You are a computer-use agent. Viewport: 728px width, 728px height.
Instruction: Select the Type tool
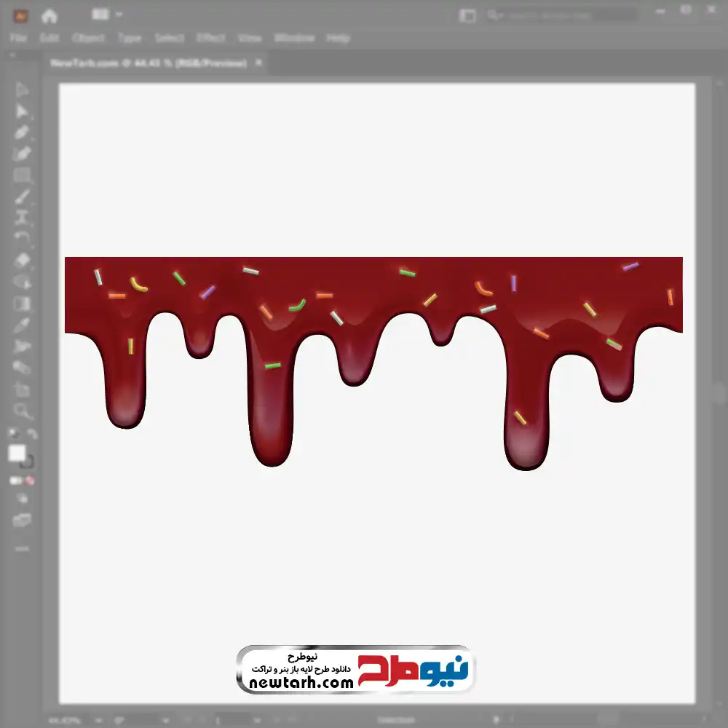point(22,217)
